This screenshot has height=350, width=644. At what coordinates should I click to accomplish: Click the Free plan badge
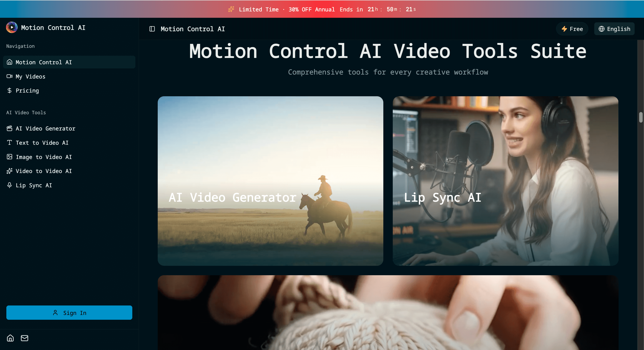572,29
